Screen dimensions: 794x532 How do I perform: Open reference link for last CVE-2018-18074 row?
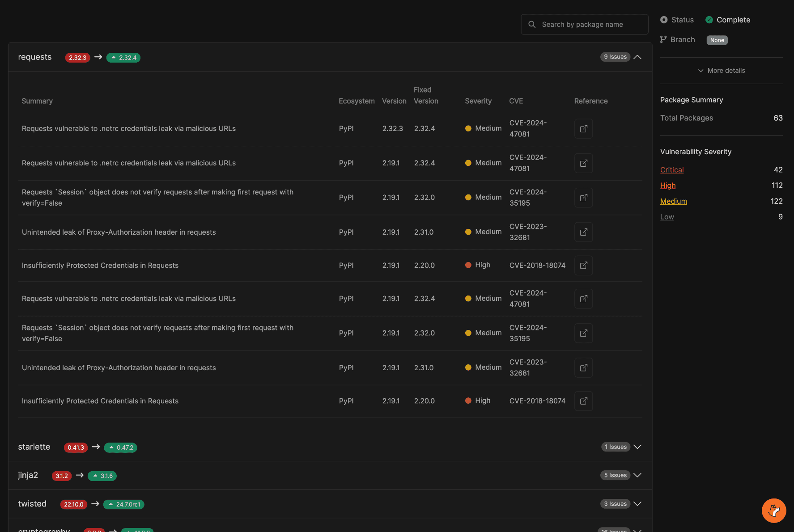pyautogui.click(x=583, y=401)
